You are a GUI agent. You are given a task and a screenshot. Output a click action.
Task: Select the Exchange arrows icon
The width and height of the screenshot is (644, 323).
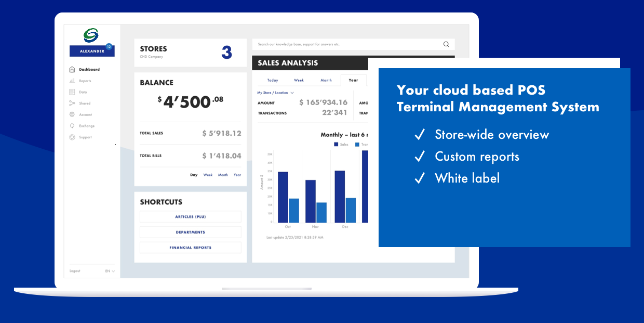[x=72, y=126]
